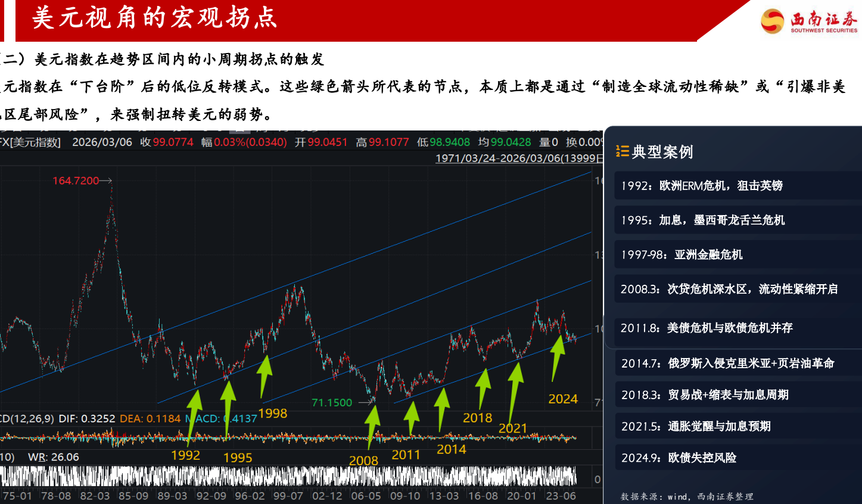
Task: Click the green arrow above 1995
Action: pos(228,409)
